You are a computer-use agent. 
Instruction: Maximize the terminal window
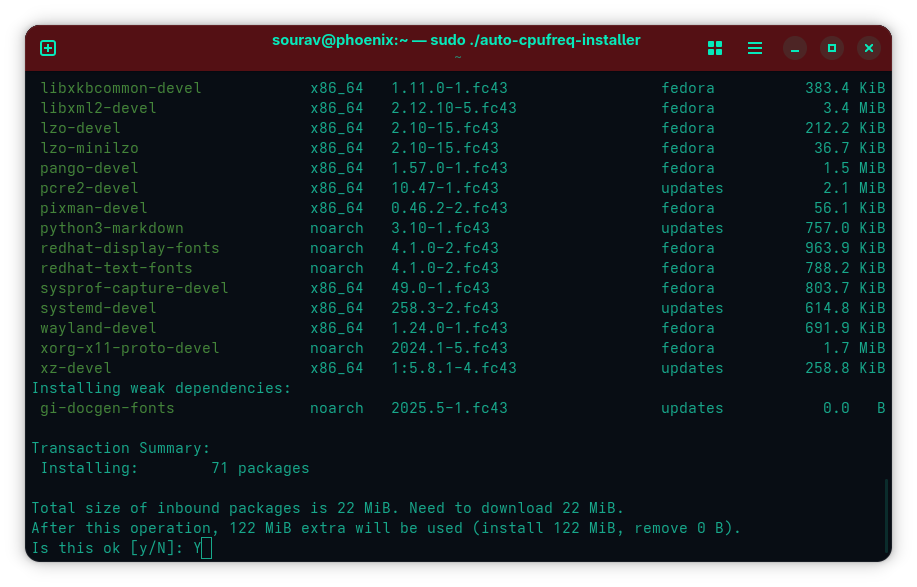(832, 48)
